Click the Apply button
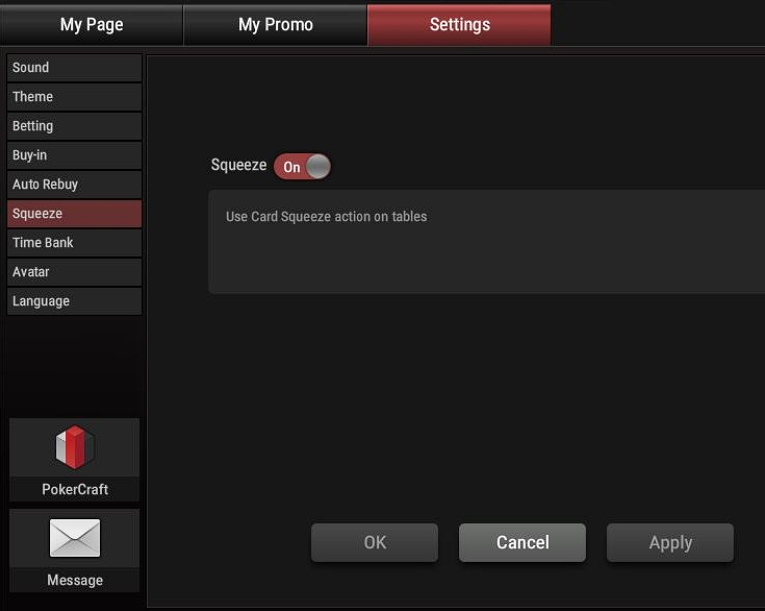Screen dimensions: 765x611 [670, 543]
